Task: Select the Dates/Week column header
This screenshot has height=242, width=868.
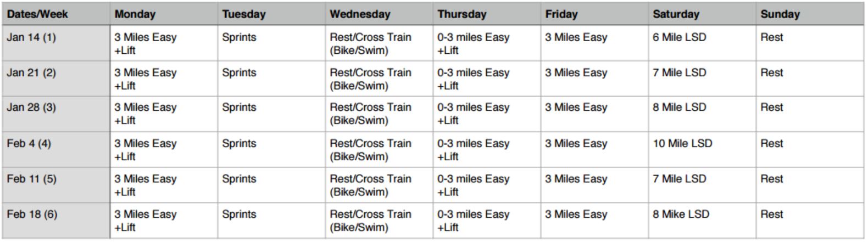Action: (55, 14)
